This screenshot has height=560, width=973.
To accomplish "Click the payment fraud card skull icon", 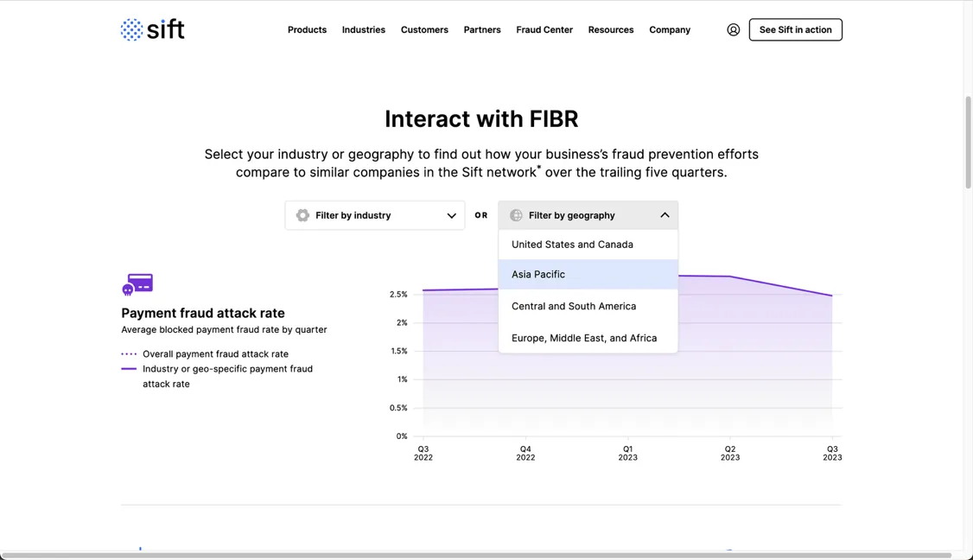I will [x=137, y=284].
